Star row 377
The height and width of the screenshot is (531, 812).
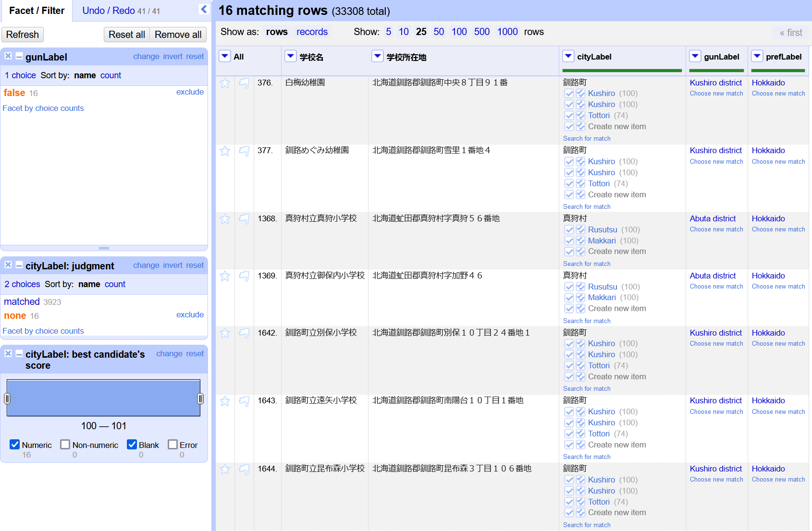(225, 151)
